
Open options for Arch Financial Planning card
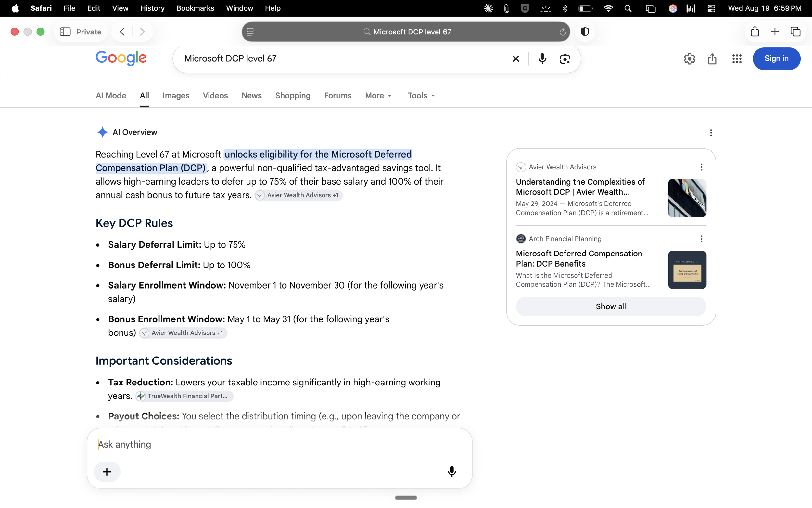click(701, 239)
